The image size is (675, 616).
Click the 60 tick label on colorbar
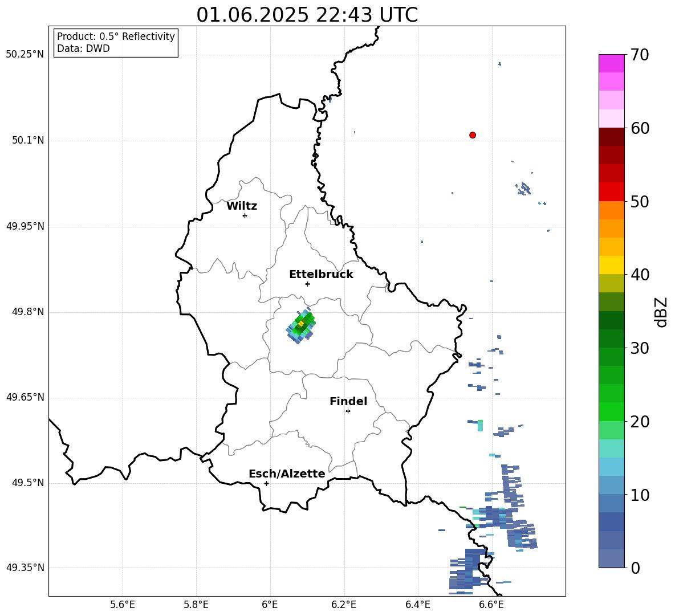pos(640,128)
